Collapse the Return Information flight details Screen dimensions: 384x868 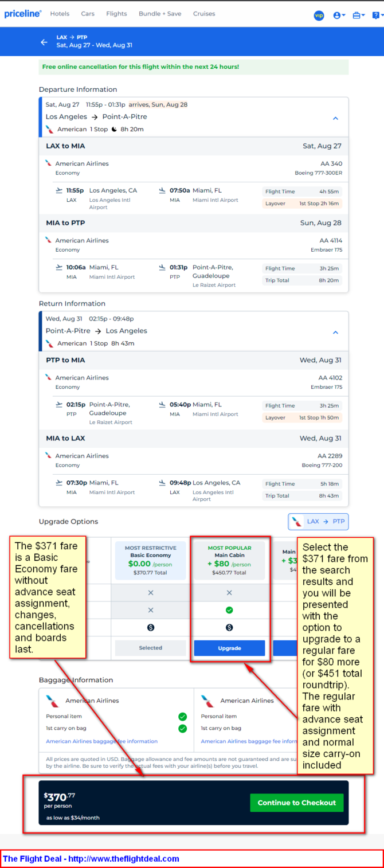(x=336, y=333)
